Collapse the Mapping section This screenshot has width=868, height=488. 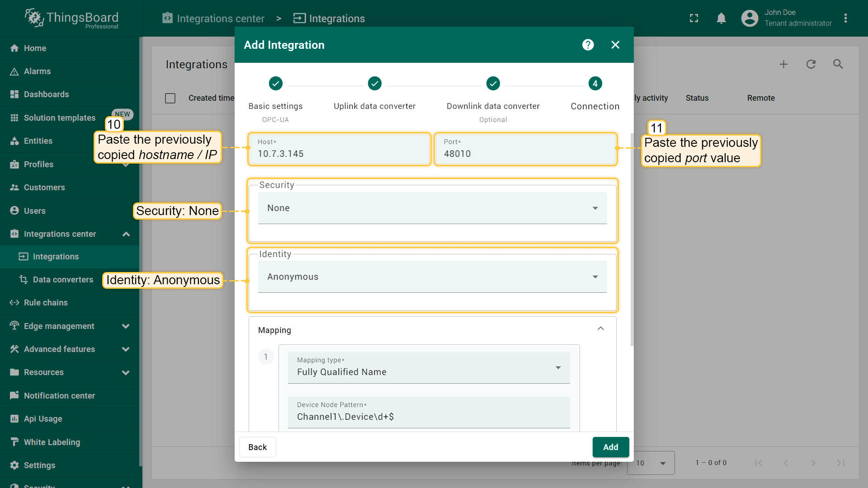pos(600,329)
